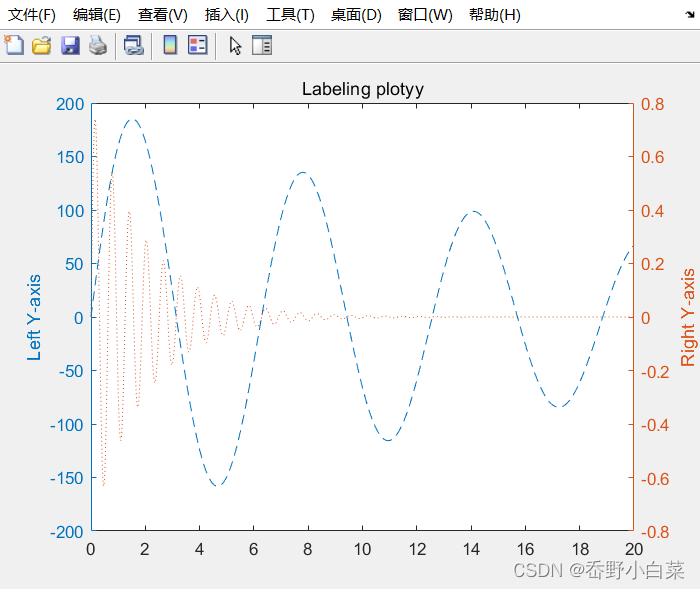Click the dock figure arrow at menu bar end
The height and width of the screenshot is (589, 700).
pos(690,15)
